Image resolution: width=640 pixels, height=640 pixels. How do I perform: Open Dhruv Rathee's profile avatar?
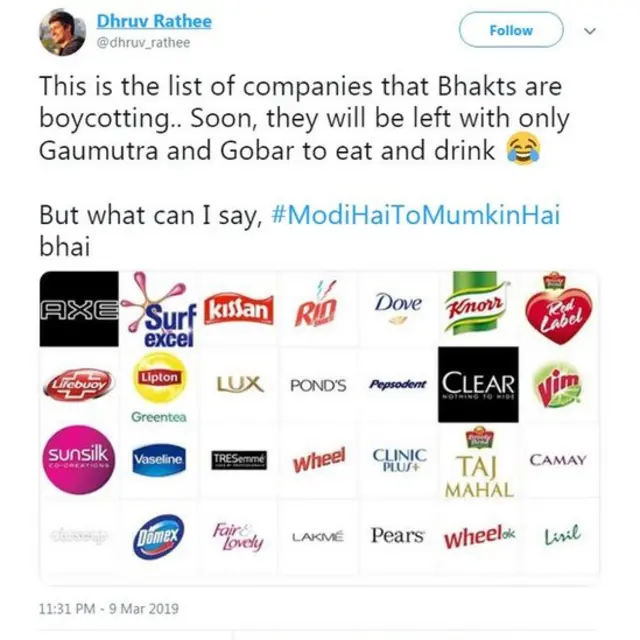[x=62, y=32]
